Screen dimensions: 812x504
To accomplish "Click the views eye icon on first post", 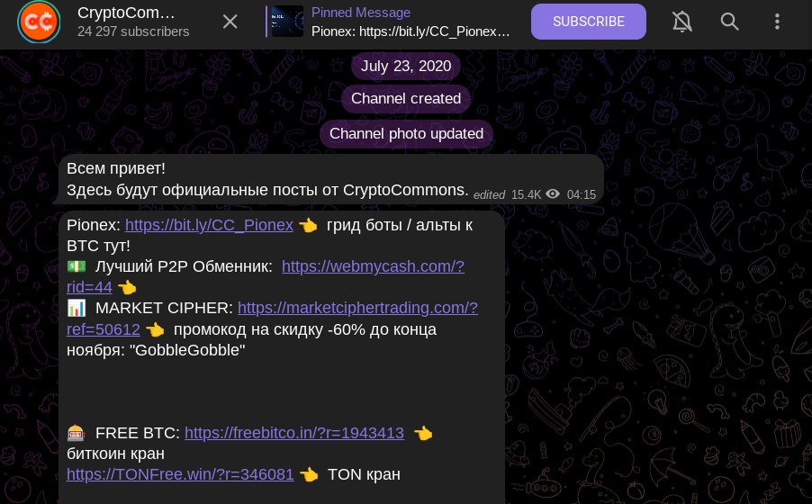I will pyautogui.click(x=553, y=194).
